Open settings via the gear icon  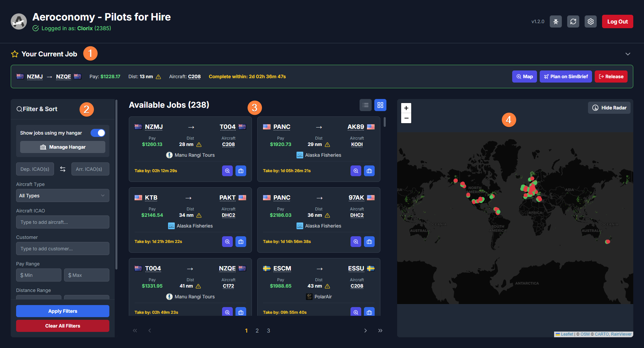(590, 21)
